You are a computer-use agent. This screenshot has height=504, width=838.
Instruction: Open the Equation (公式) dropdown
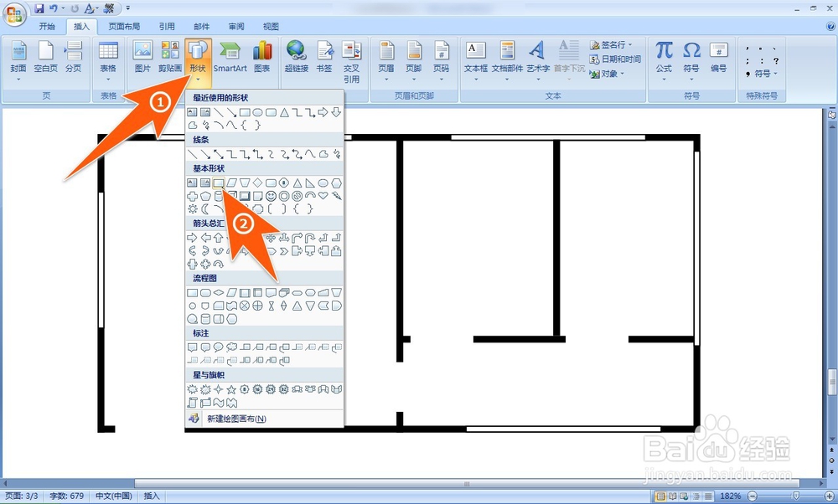click(x=664, y=60)
